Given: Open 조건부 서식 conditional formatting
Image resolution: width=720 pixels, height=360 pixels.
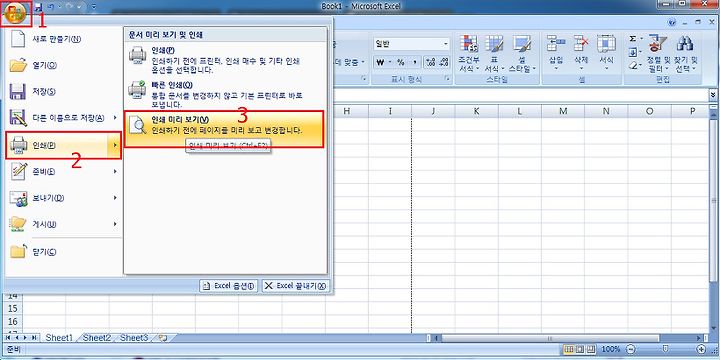Looking at the screenshot, I should 468,53.
